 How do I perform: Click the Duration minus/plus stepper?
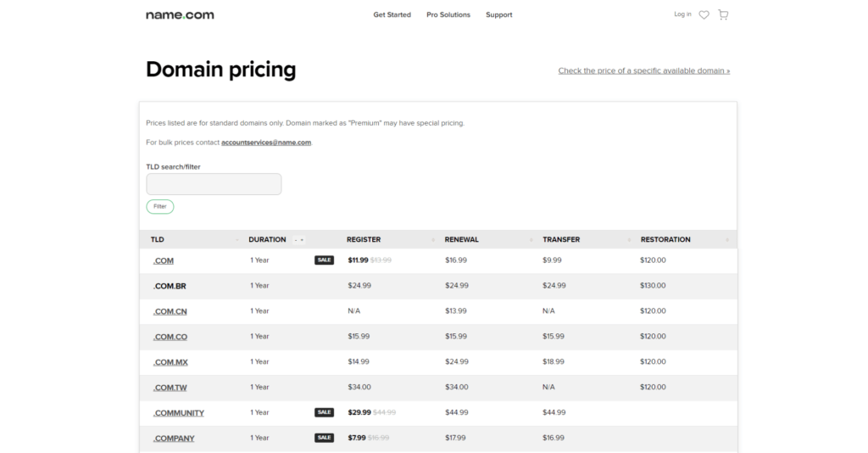click(x=299, y=240)
